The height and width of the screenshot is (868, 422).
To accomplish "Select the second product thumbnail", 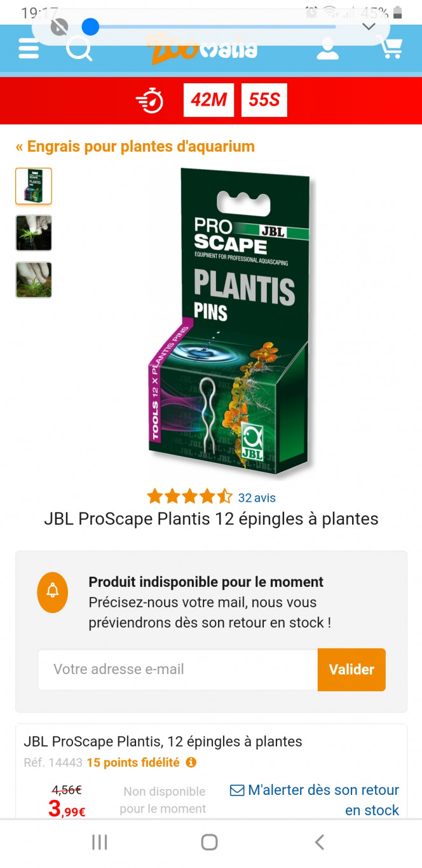I will (34, 233).
